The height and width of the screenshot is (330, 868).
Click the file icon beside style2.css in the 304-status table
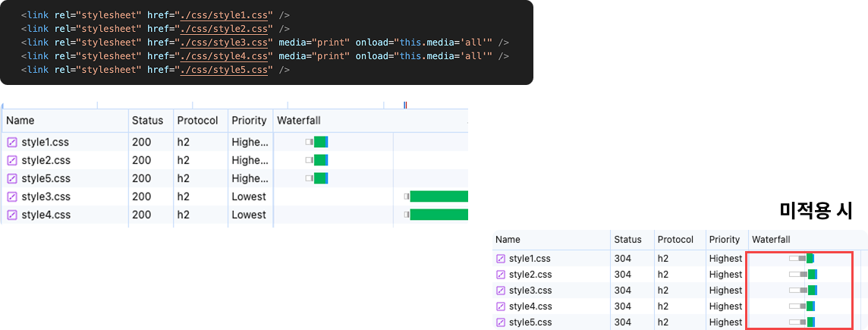click(x=501, y=274)
